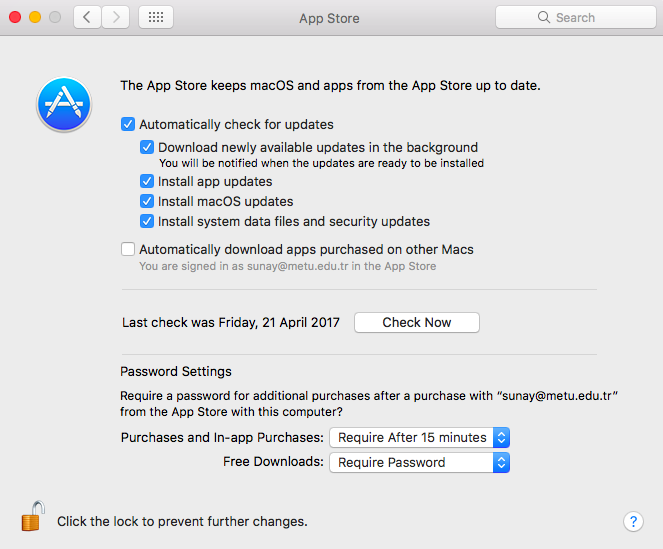Go forward with the right chevron button

(x=115, y=17)
